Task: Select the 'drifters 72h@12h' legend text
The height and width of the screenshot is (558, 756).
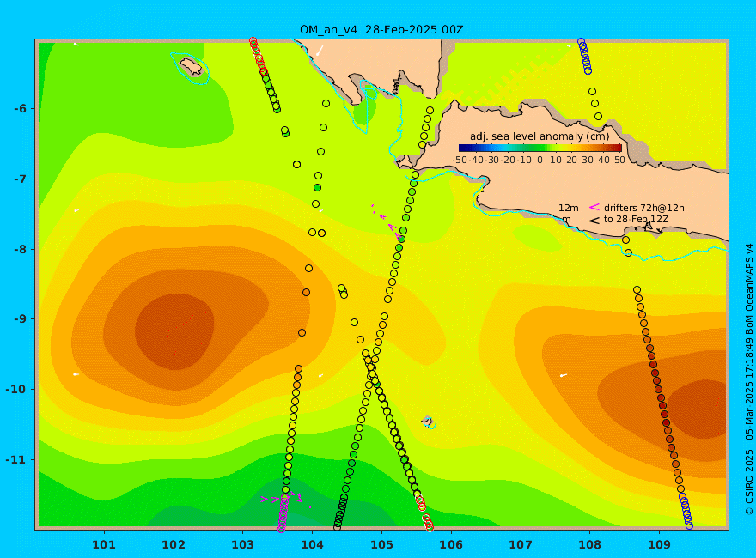Action: tap(644, 208)
